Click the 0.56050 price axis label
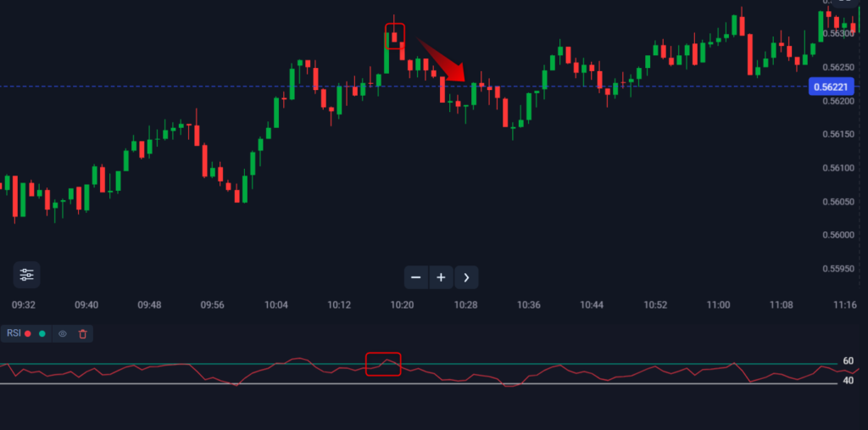Image resolution: width=868 pixels, height=430 pixels. [838, 202]
